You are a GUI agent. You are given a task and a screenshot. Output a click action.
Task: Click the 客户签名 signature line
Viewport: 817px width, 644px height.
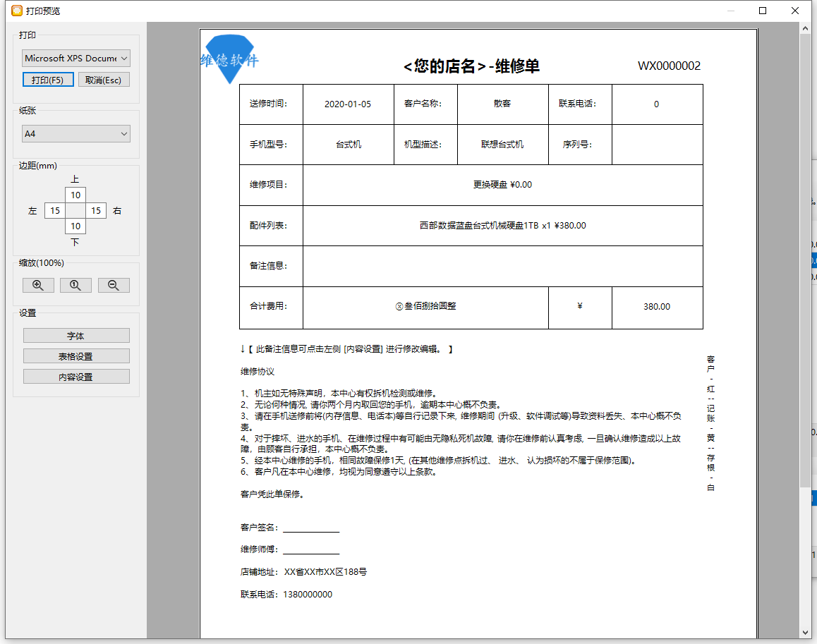[x=290, y=528]
